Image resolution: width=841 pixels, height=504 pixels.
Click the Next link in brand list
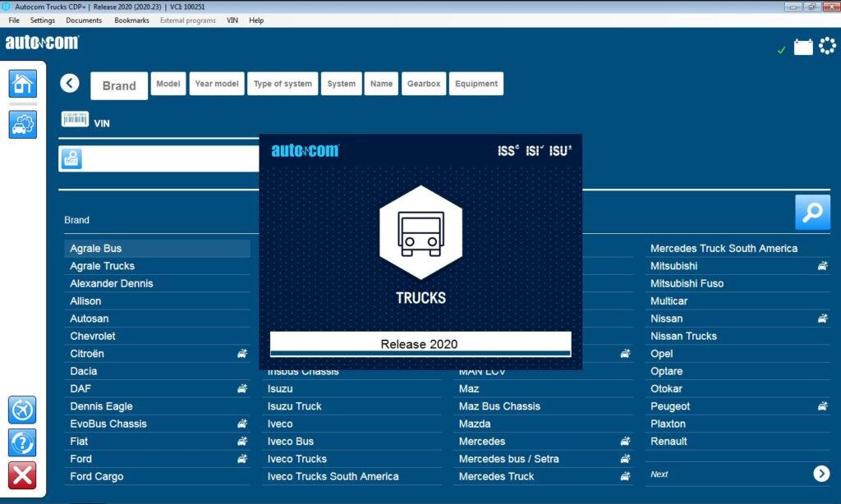pyautogui.click(x=659, y=474)
